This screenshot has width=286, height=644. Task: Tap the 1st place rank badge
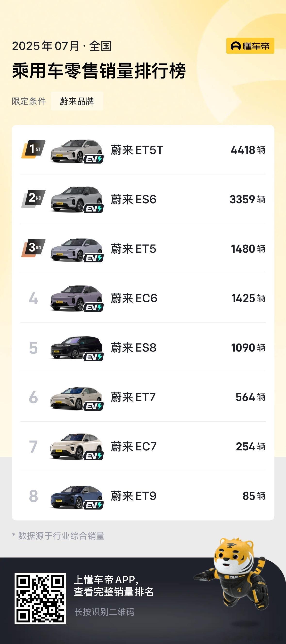[x=33, y=149]
